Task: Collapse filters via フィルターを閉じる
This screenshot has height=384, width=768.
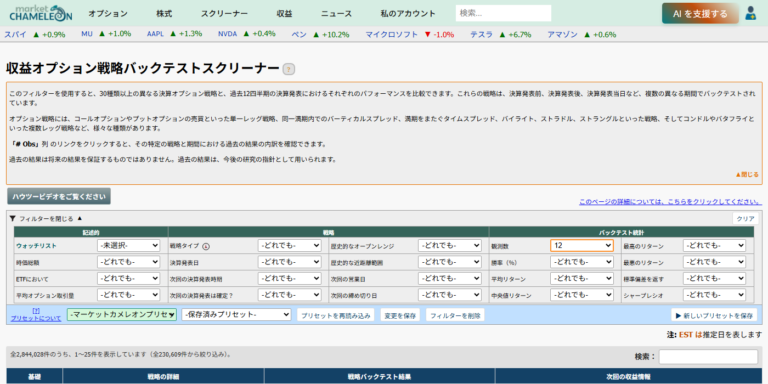Action: 47,219
